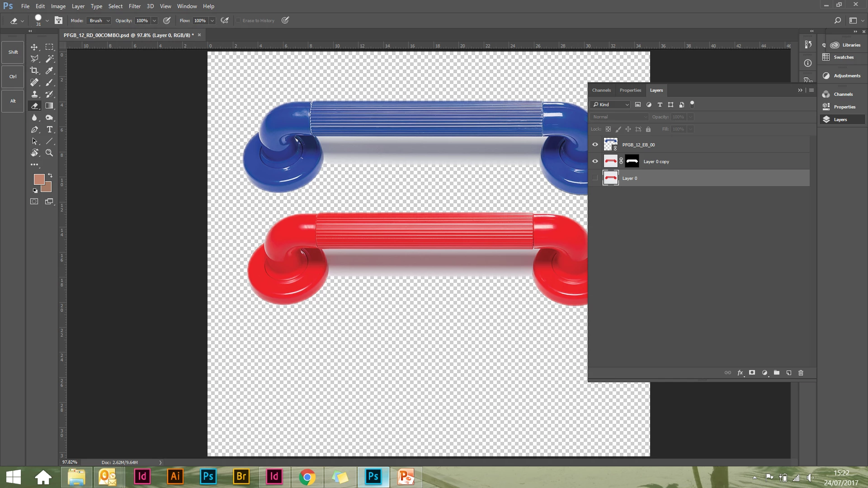This screenshot has height=488, width=868.
Task: Open the layer filter Kind dropdown
Action: 611,105
